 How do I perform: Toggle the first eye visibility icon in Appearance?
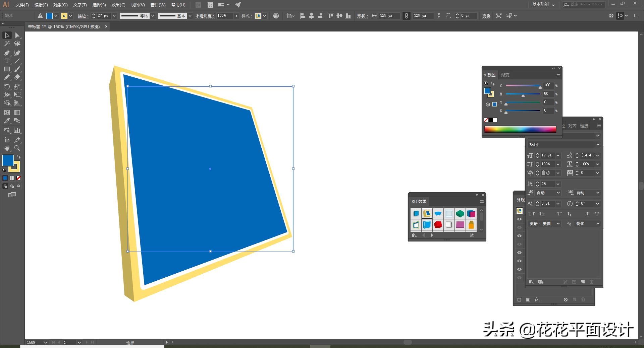tap(519, 219)
